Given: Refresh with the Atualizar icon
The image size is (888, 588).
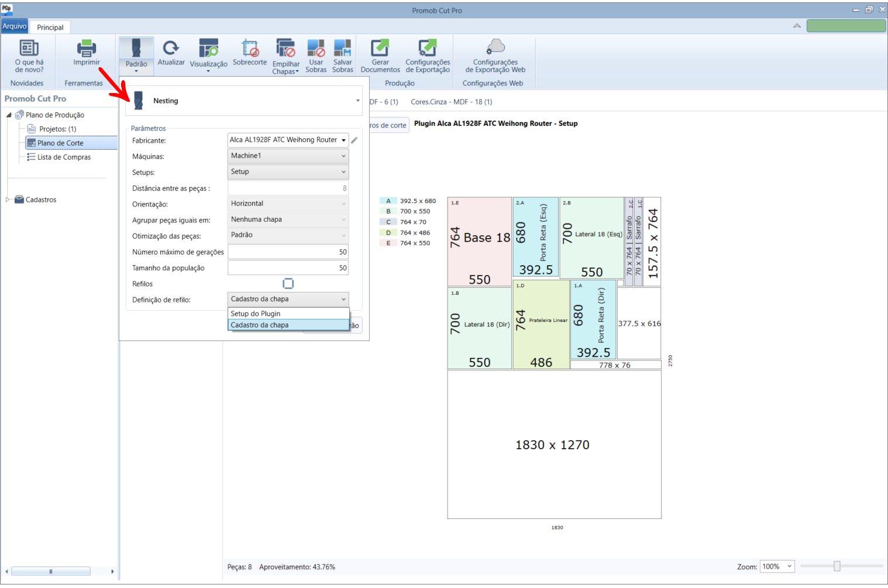Looking at the screenshot, I should click(x=171, y=48).
